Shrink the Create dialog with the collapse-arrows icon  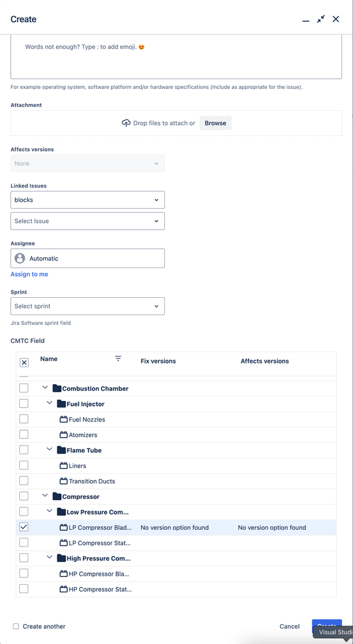321,19
